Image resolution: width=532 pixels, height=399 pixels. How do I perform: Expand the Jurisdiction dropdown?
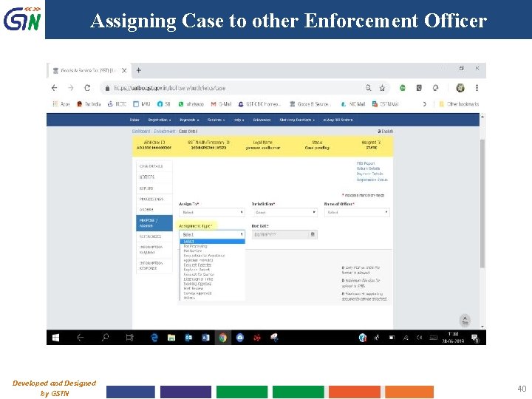pyautogui.click(x=284, y=212)
